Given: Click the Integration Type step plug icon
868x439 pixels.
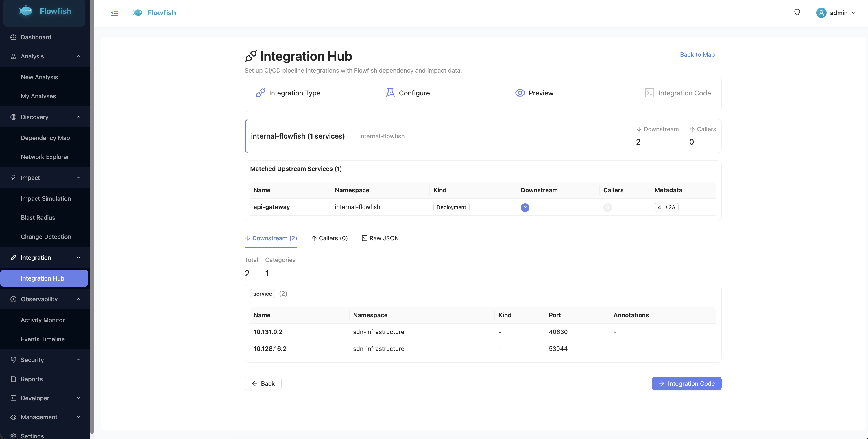Looking at the screenshot, I should [260, 93].
